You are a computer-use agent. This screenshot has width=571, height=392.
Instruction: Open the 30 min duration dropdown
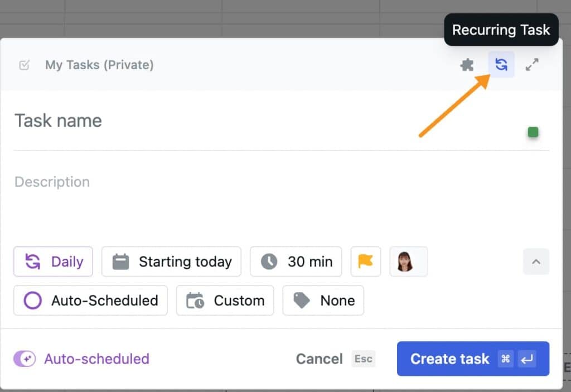[296, 262]
